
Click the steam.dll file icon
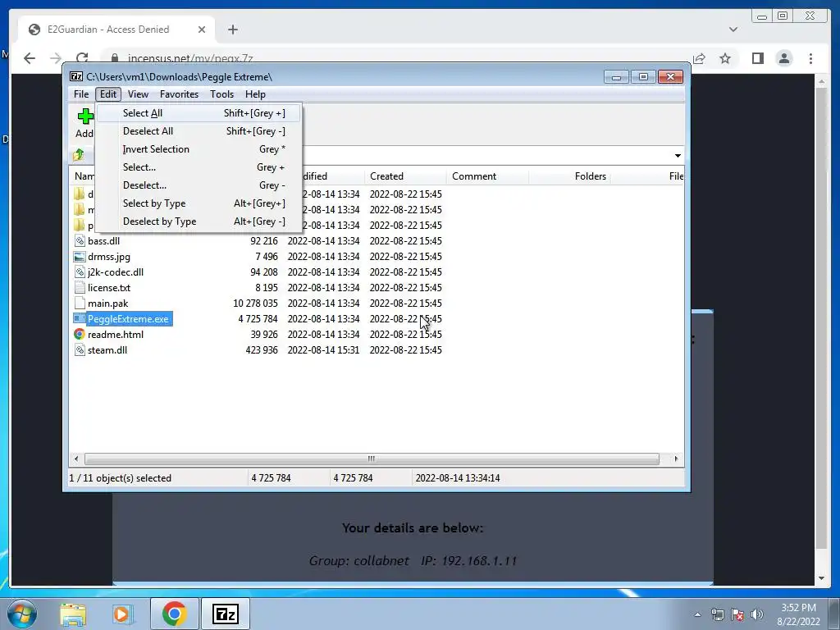pos(80,349)
